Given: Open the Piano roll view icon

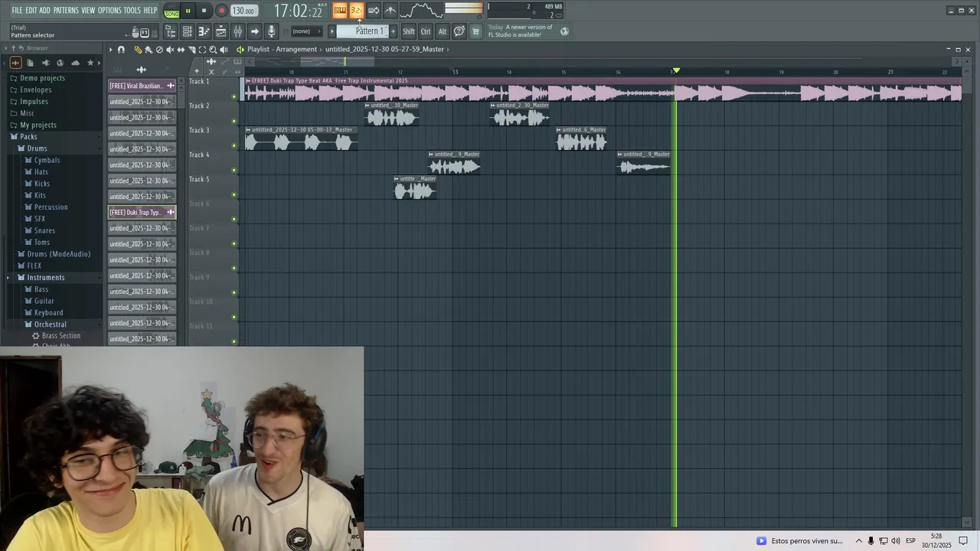Looking at the screenshot, I should tap(204, 31).
